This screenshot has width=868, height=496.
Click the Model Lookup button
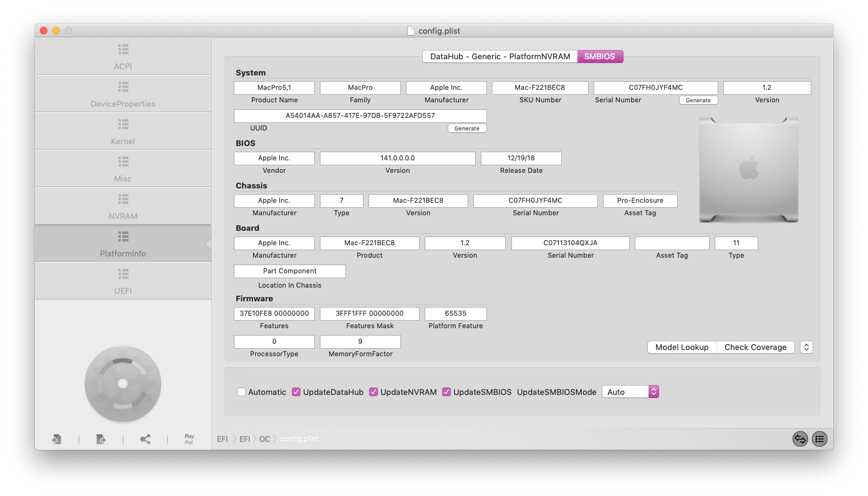(x=682, y=348)
